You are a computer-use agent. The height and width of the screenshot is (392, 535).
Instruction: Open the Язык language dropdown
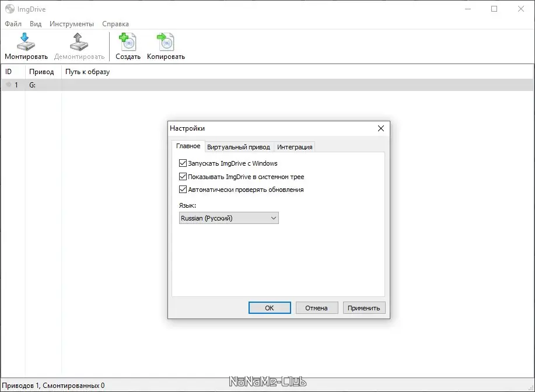(x=229, y=218)
